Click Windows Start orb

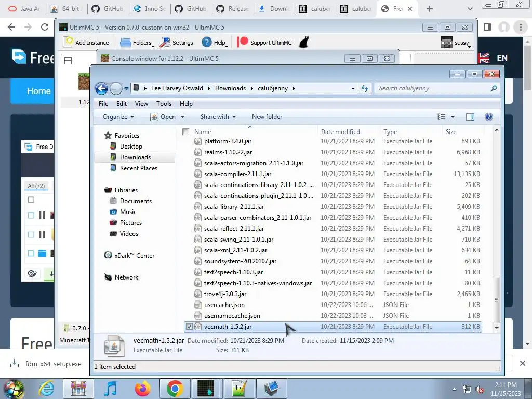coord(13,389)
